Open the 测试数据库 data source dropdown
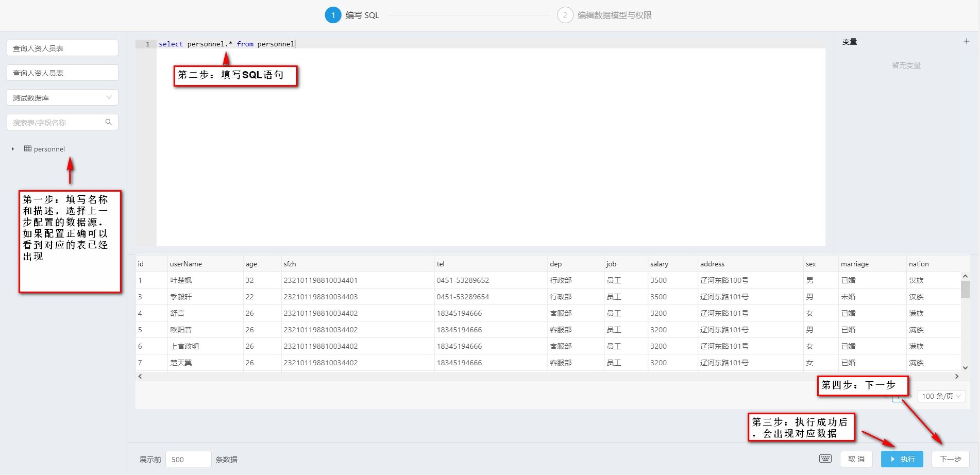This screenshot has height=475, width=980. pyautogui.click(x=62, y=97)
